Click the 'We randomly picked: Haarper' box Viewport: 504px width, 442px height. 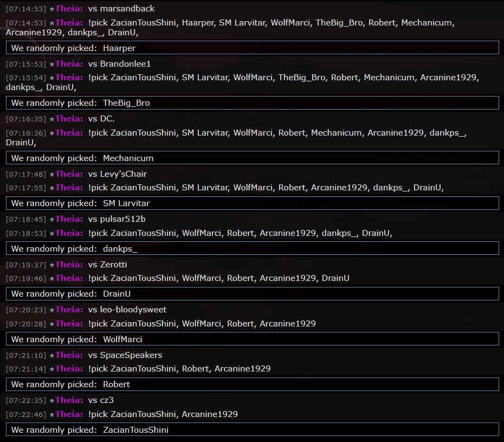coord(253,48)
